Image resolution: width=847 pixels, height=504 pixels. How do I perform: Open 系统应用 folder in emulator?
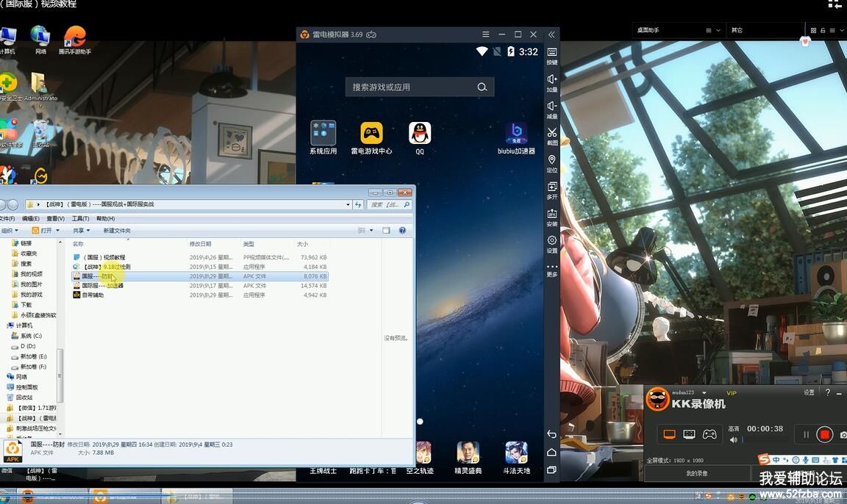pos(323,137)
